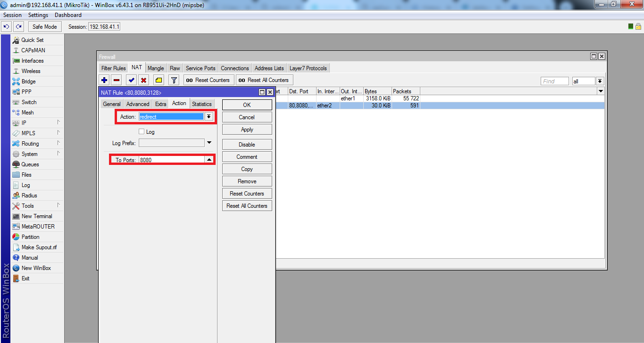This screenshot has width=644, height=343.
Task: Switch to the Advanced tab in NAT Rule
Action: (x=138, y=104)
